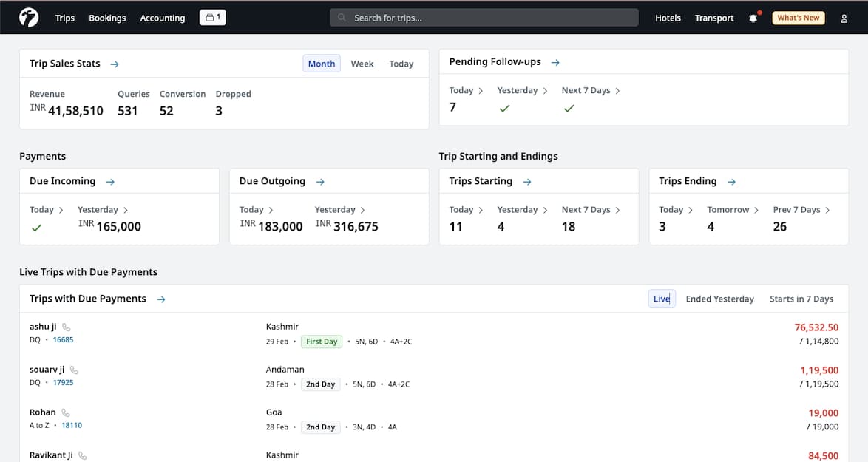Click the trip search field
The height and width of the screenshot is (462, 868).
point(484,17)
